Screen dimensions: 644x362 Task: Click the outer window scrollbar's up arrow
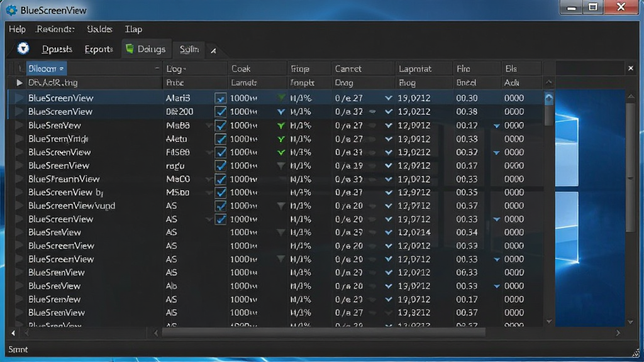click(631, 96)
